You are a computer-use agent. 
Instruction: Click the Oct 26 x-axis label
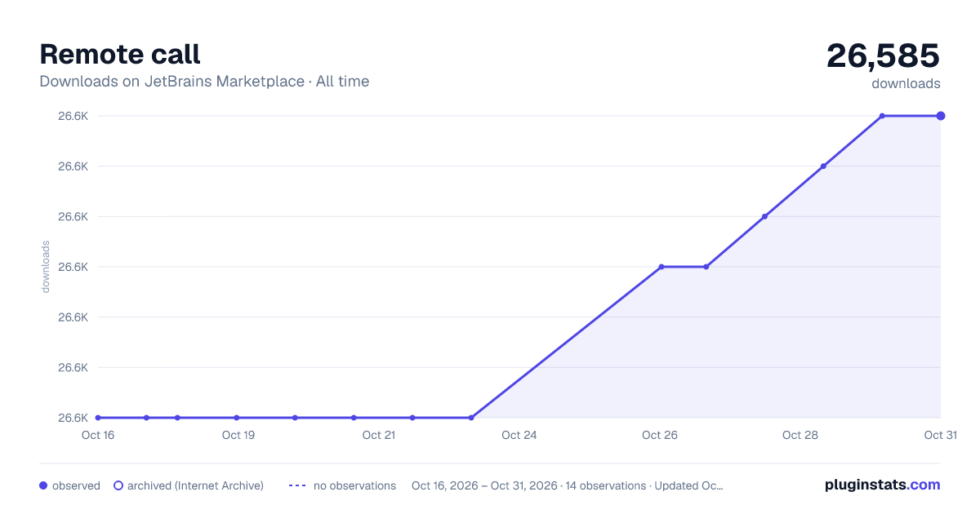(x=660, y=435)
